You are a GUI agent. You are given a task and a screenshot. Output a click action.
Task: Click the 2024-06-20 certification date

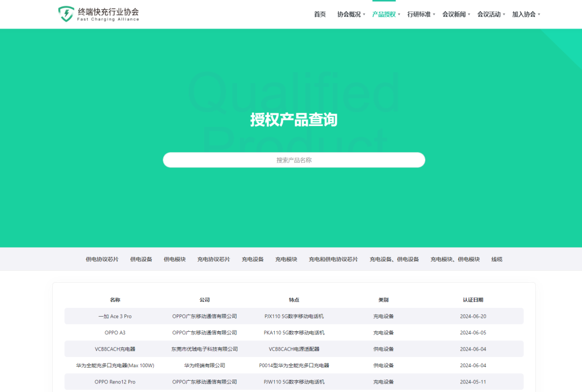473,316
